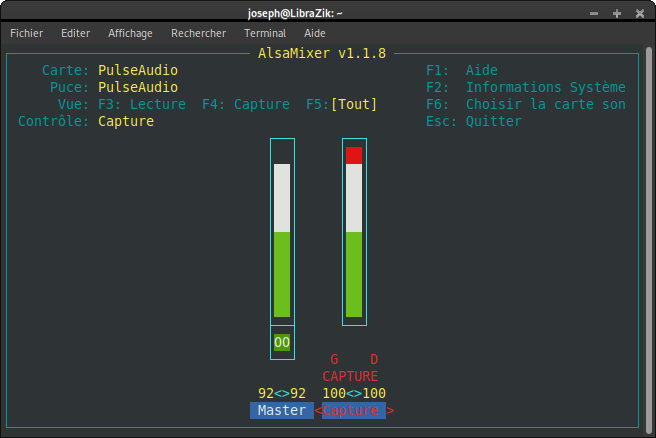Viewport: 656px width, 438px height.
Task: Open the Editer menu
Action: (x=75, y=33)
